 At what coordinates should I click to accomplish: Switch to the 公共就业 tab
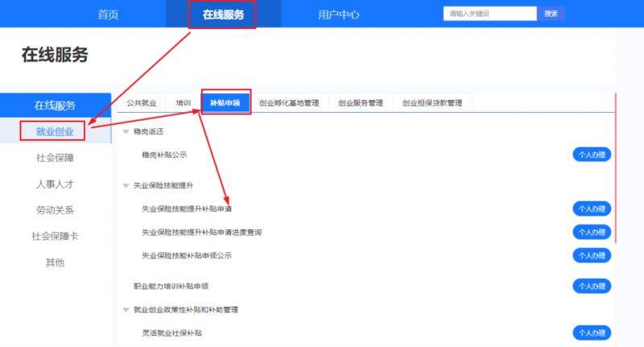[140, 103]
